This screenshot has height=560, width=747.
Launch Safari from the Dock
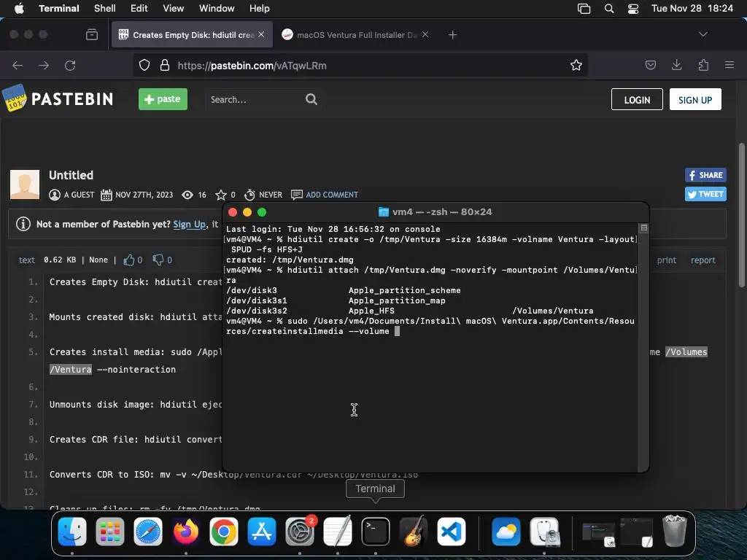tap(147, 532)
